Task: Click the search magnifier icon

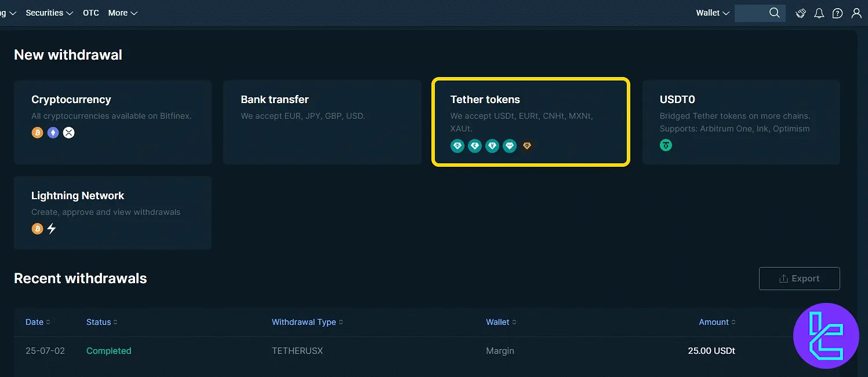Action: 774,13
